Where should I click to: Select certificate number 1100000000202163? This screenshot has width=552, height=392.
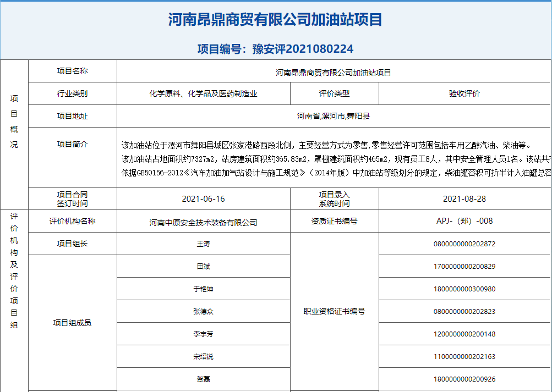click(x=464, y=356)
